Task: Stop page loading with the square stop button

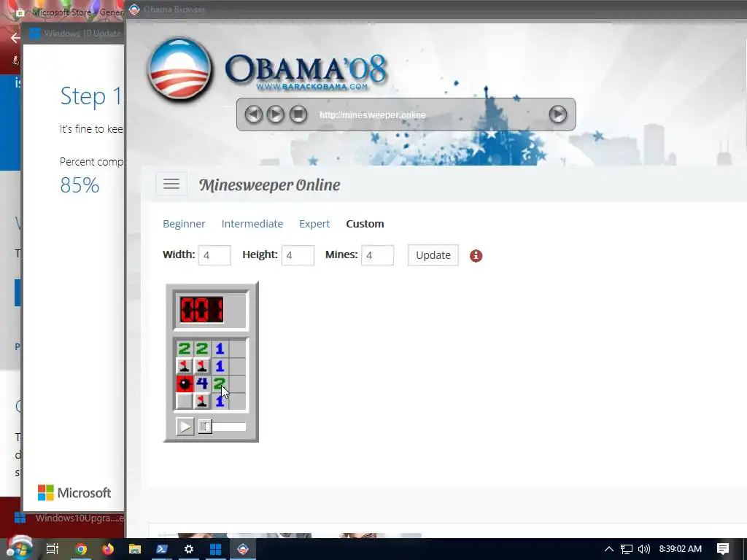Action: (298, 114)
